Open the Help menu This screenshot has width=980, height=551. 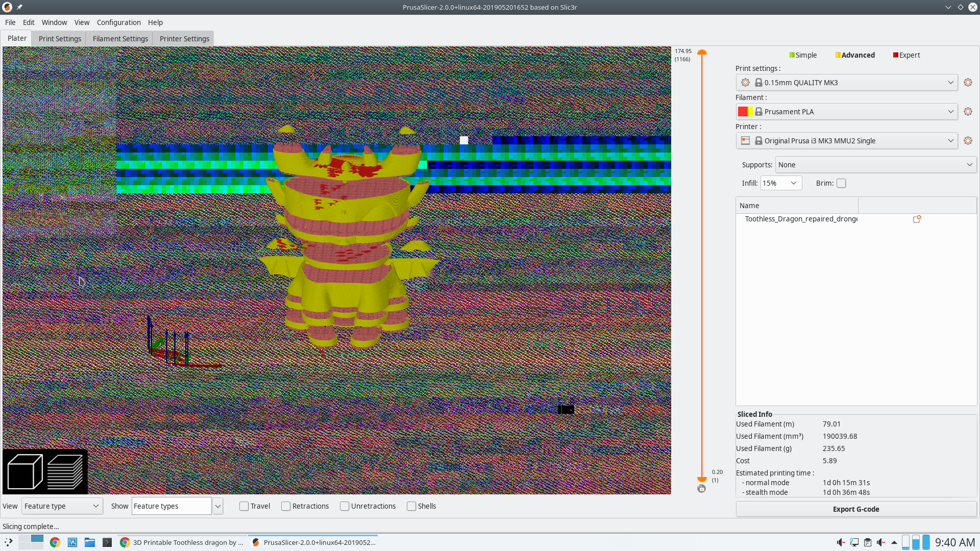click(155, 22)
